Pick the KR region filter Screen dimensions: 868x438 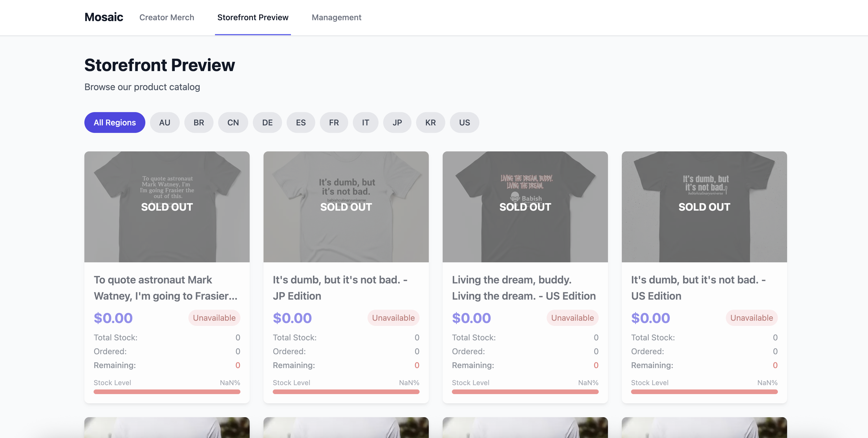tap(430, 122)
